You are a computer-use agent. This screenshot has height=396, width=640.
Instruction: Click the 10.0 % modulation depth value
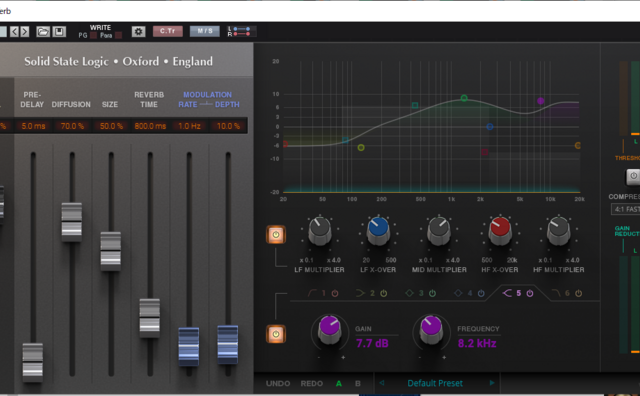pos(228,126)
